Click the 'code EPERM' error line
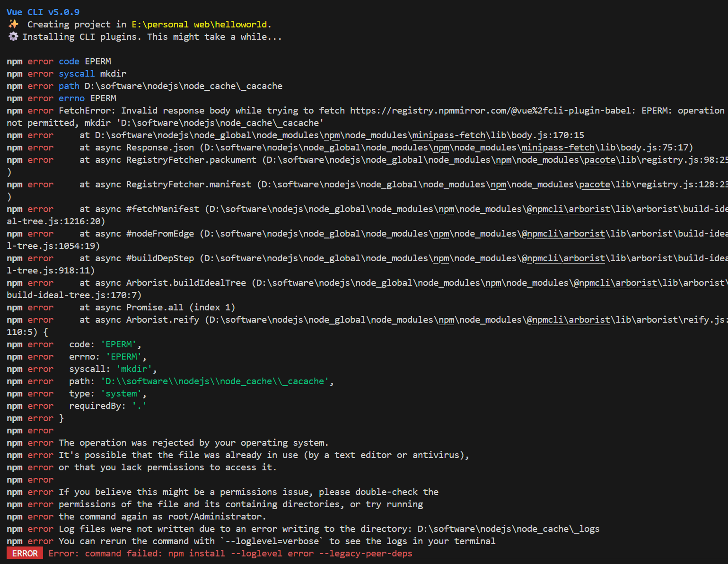728x564 pixels. coord(59,61)
